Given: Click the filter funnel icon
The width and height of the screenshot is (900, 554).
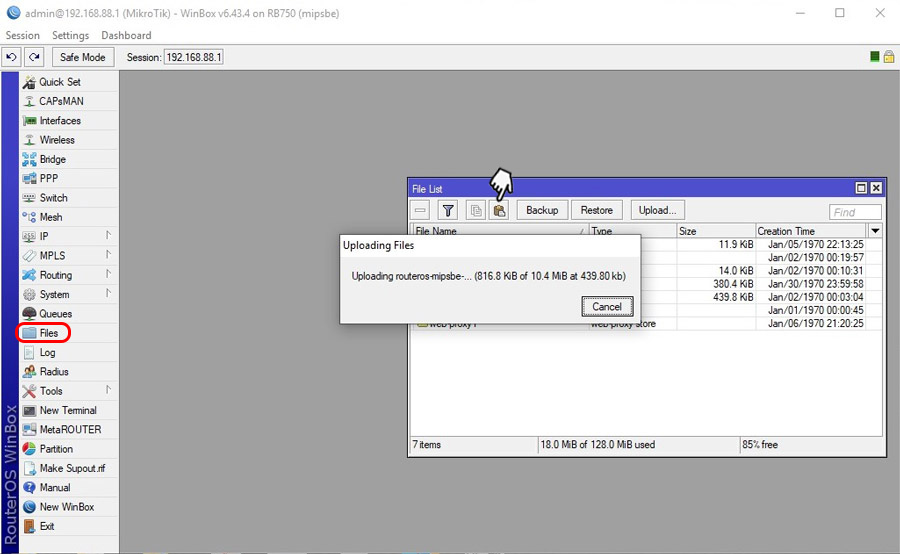Looking at the screenshot, I should 448,210.
